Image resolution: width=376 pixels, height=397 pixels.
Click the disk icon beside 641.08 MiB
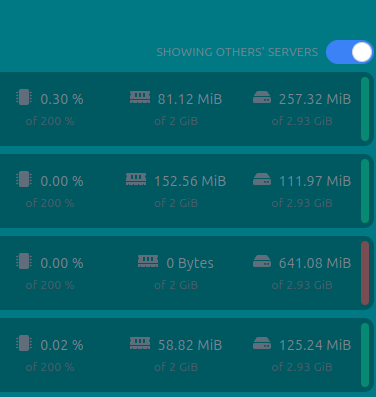(x=262, y=261)
